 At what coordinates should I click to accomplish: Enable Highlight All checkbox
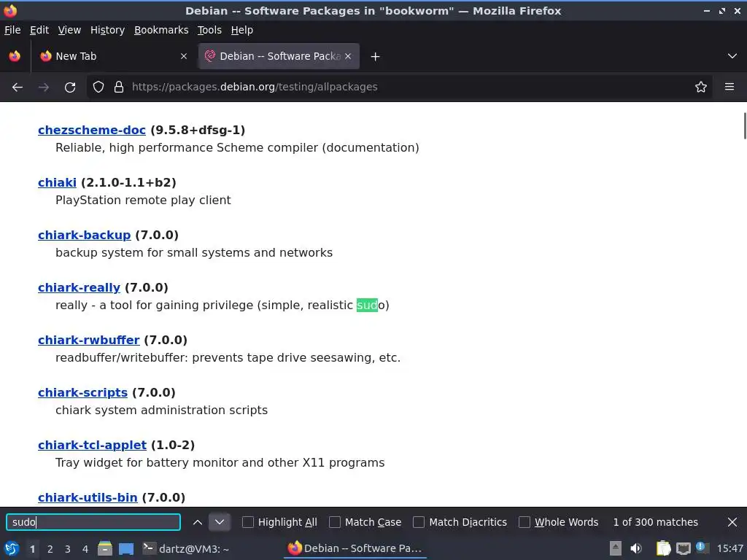pos(248,522)
